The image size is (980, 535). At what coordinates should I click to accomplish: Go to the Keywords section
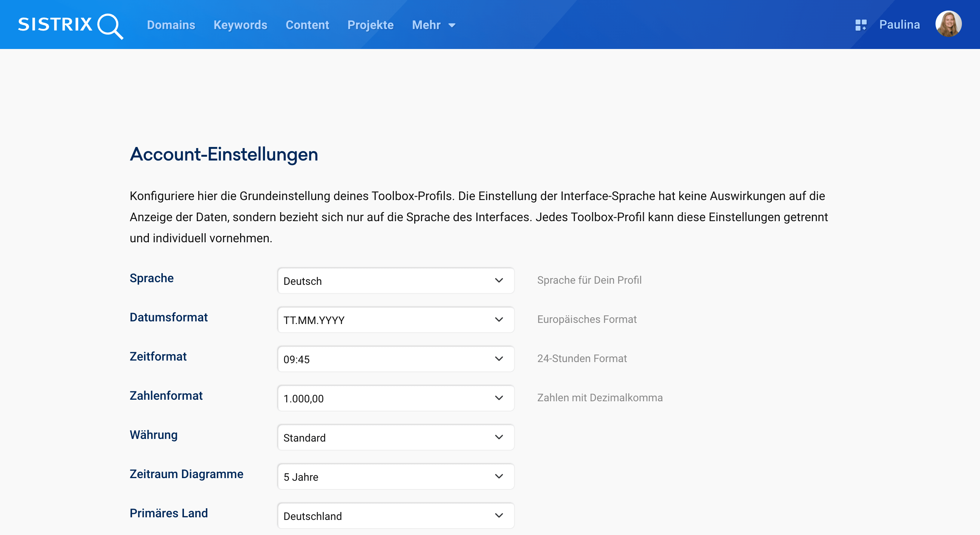(x=240, y=25)
